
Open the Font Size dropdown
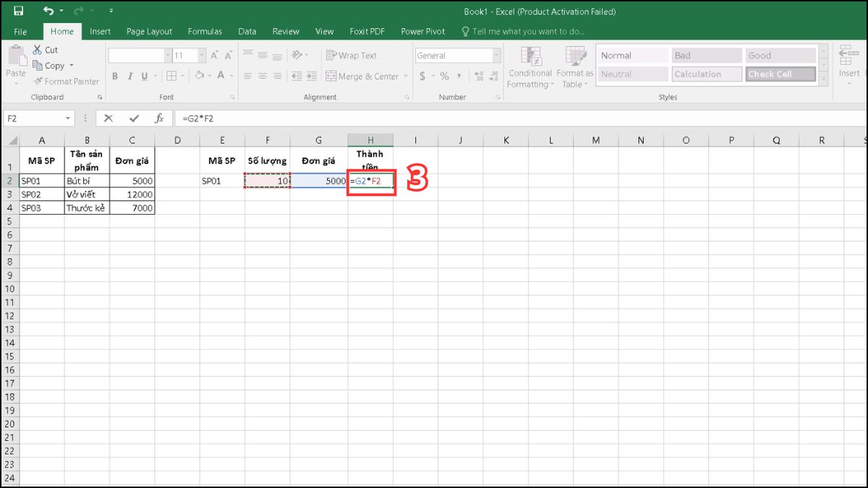200,54
